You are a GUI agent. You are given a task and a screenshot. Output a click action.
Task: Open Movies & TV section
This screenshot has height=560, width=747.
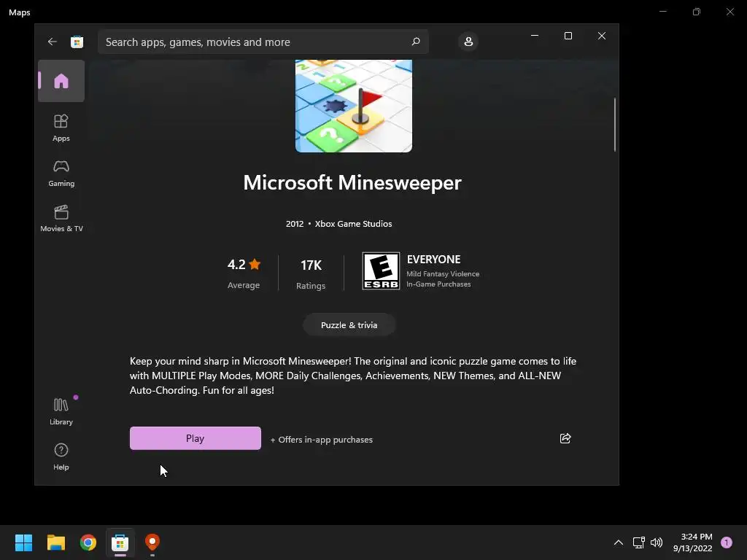[61, 219]
